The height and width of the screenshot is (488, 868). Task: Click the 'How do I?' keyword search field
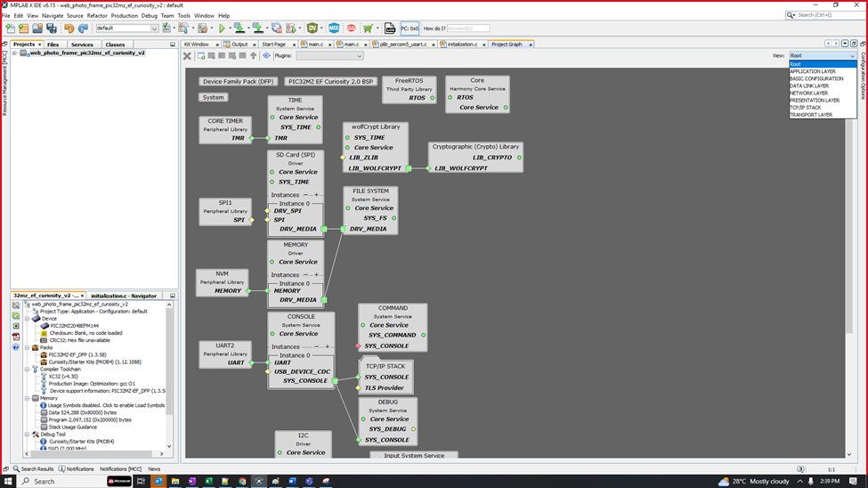467,28
